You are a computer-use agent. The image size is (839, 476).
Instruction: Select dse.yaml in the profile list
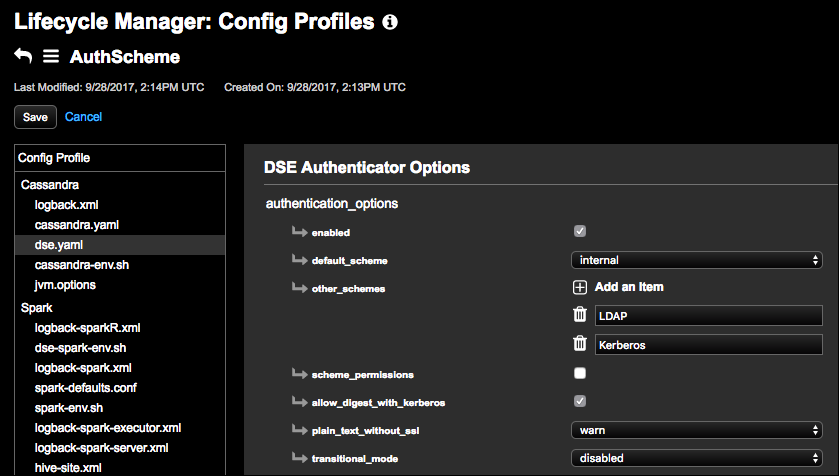click(120, 245)
